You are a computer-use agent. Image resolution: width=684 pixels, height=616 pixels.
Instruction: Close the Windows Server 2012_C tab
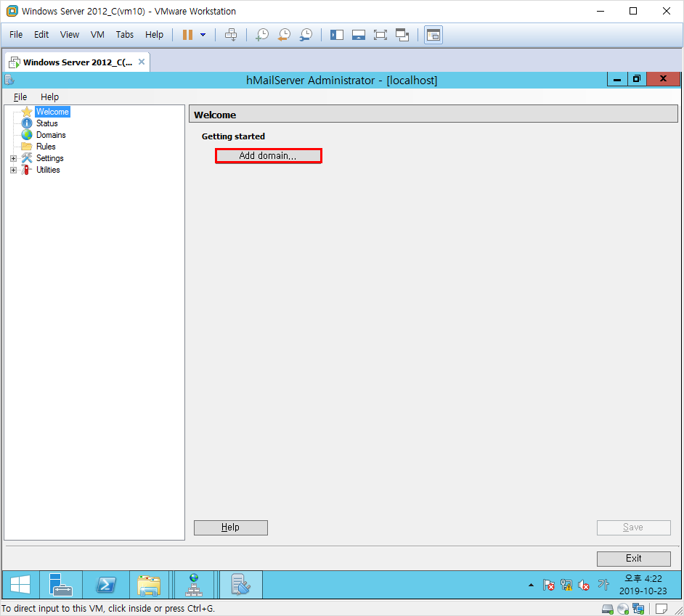(x=142, y=62)
